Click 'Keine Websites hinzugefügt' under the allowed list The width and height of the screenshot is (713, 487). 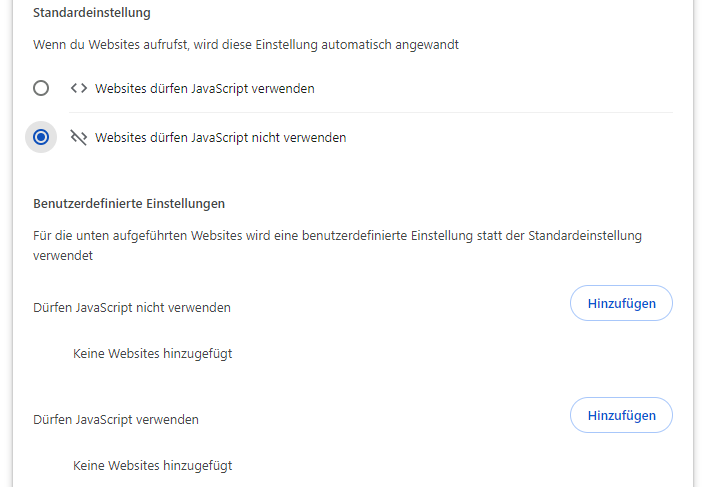pos(153,465)
